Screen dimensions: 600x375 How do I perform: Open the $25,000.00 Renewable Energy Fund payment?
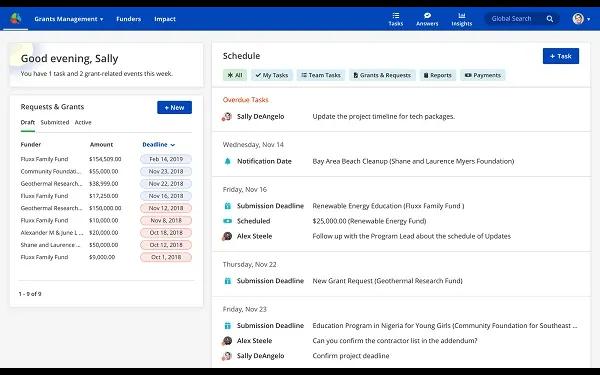[x=369, y=221]
